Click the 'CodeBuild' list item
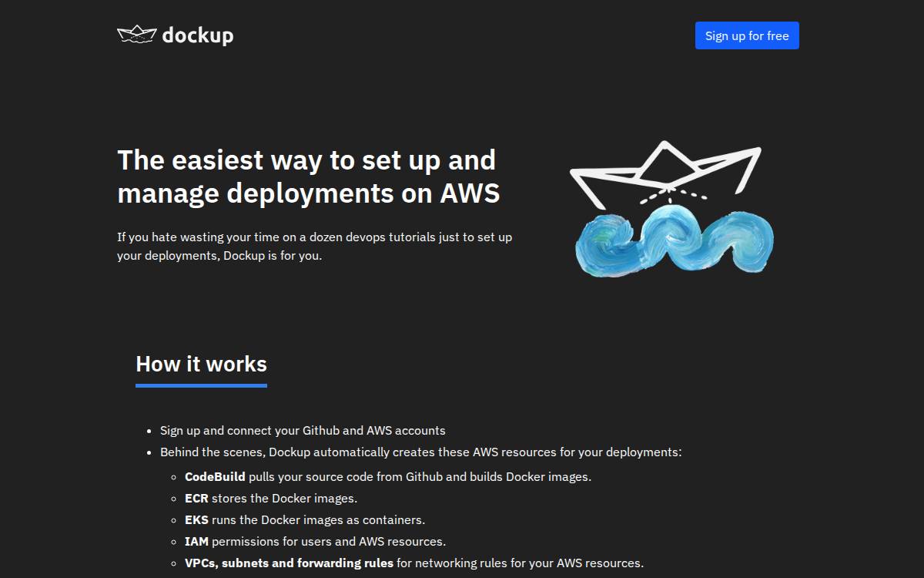 tap(388, 476)
